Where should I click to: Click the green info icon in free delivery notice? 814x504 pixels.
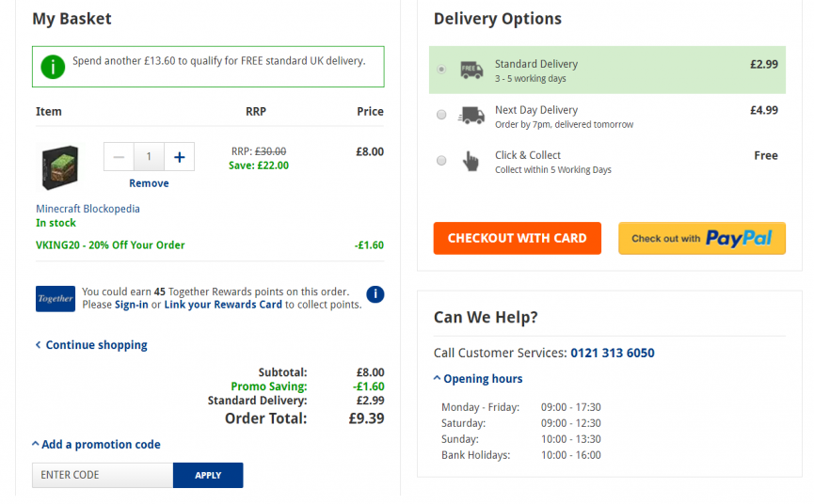[x=53, y=67]
